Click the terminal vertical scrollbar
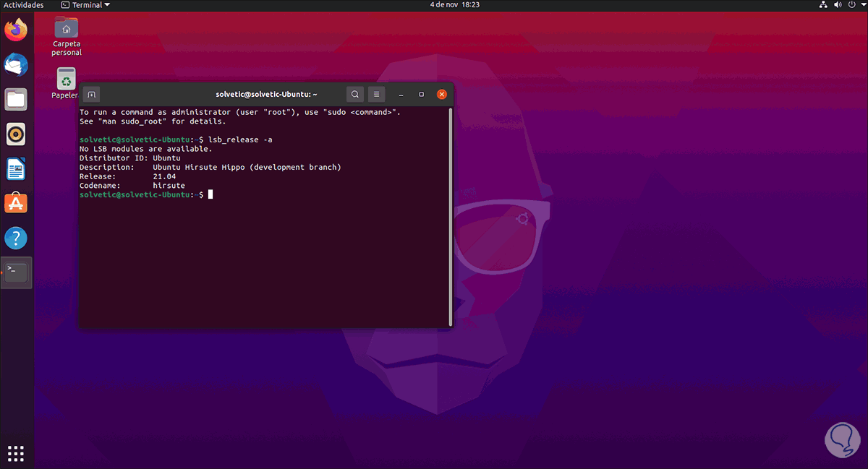This screenshot has height=469, width=868. 451,217
